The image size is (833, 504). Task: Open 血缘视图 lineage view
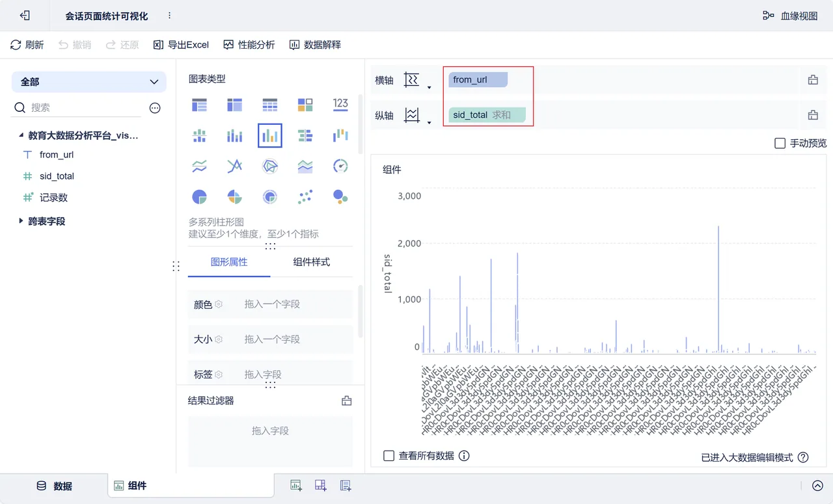pyautogui.click(x=790, y=16)
